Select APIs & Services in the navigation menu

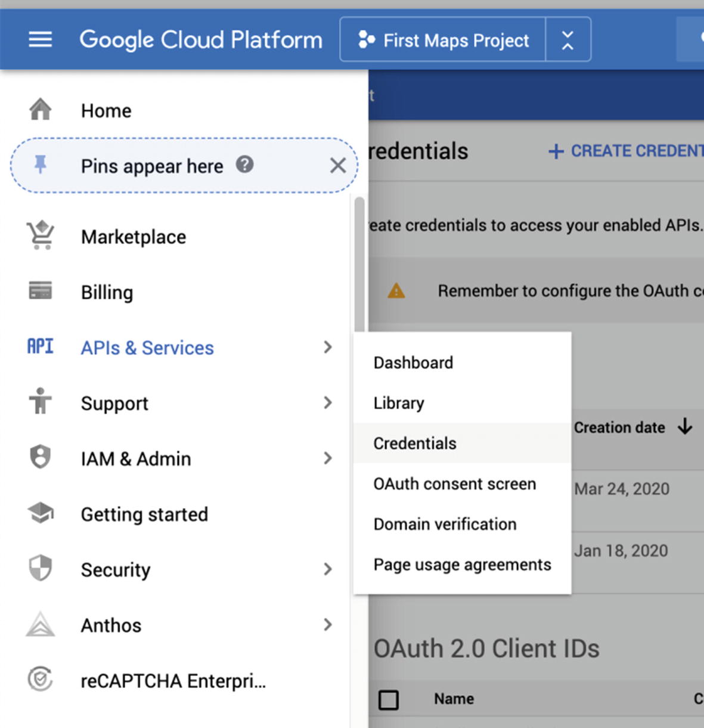pyautogui.click(x=147, y=348)
